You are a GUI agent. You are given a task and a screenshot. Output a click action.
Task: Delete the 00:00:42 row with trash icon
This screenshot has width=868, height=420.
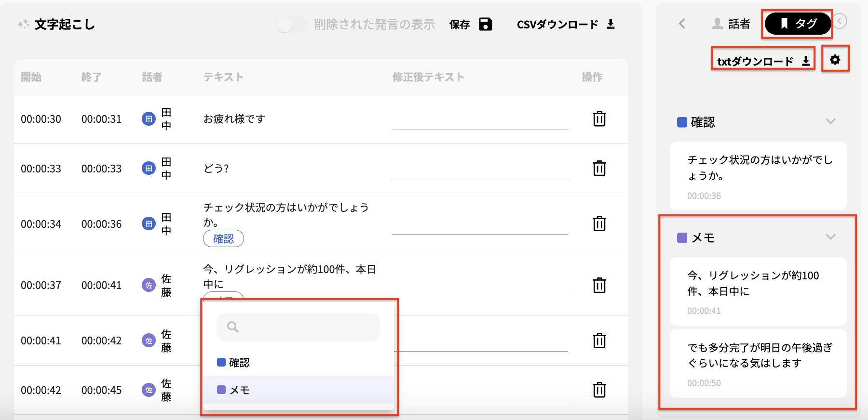pyautogui.click(x=599, y=390)
